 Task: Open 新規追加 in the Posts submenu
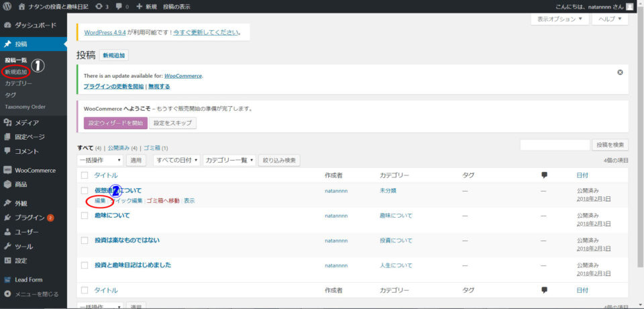(x=16, y=72)
